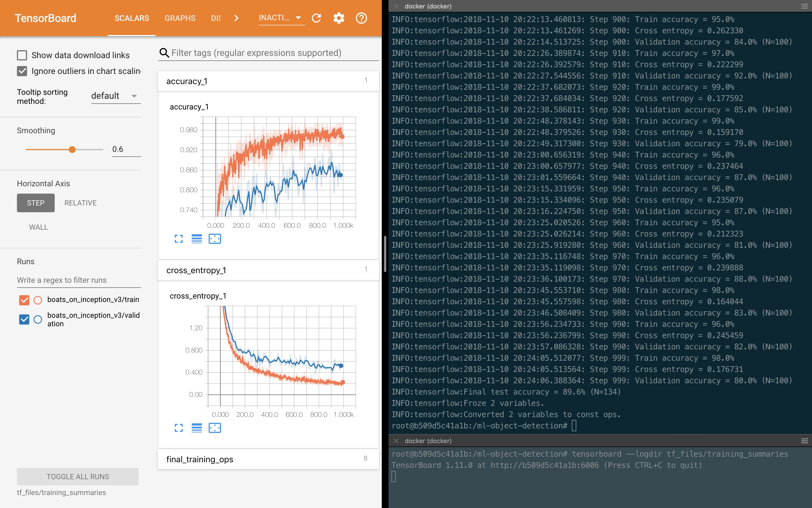The height and width of the screenshot is (508, 812).
Task: Show more dashboard tabs with the arrow
Action: 236,18
